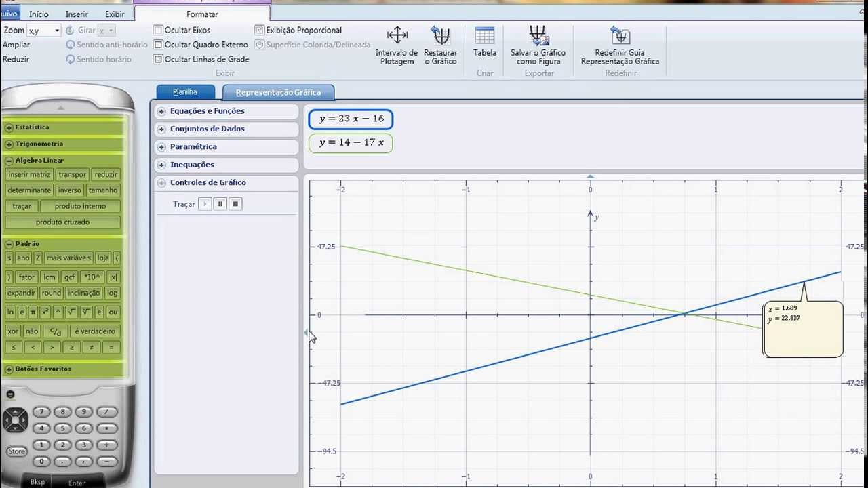Collapse the keypad with minus icon

pyautogui.click(x=10, y=394)
